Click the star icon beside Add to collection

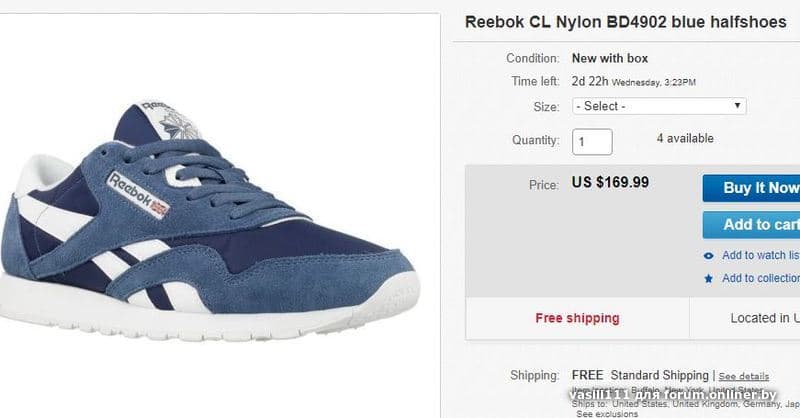709,279
